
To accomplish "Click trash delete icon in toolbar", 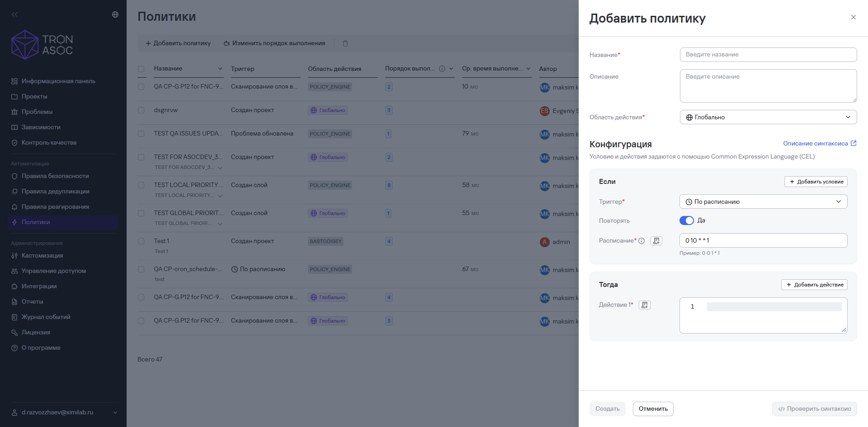I will 345,43.
